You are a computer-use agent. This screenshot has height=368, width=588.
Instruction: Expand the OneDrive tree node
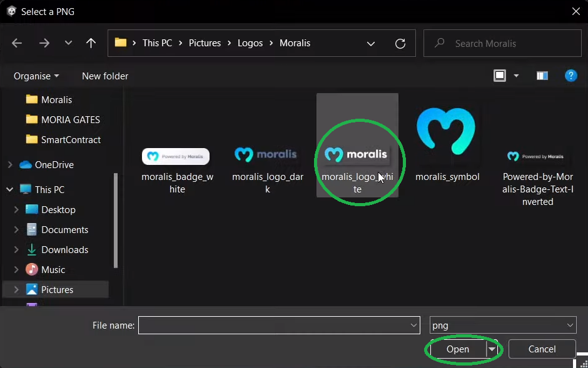tap(10, 164)
